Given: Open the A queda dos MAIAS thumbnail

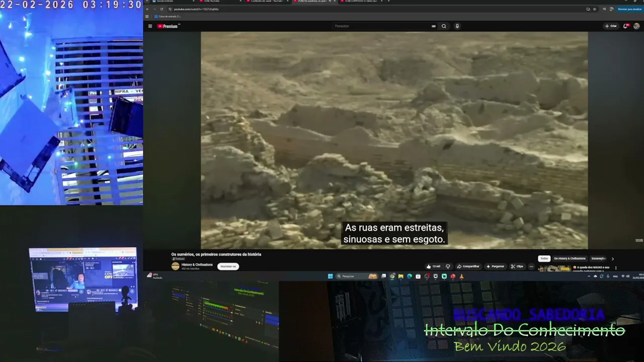Looking at the screenshot, I should point(554,269).
